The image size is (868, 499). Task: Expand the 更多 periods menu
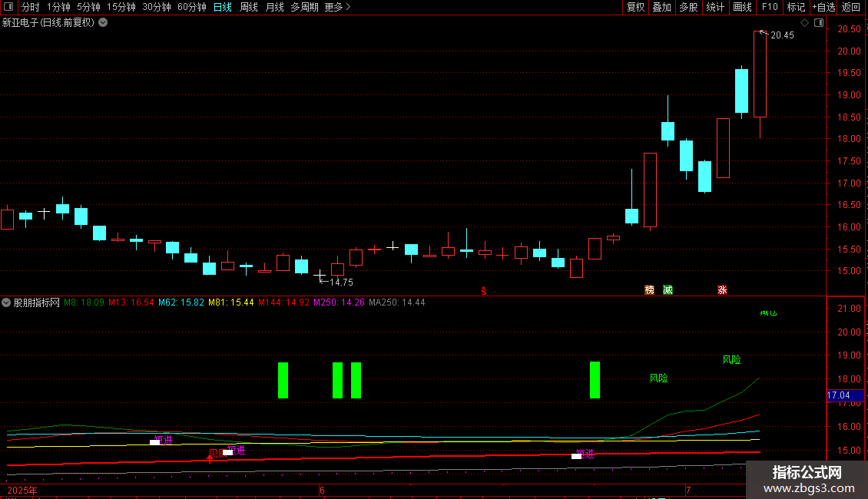(338, 7)
